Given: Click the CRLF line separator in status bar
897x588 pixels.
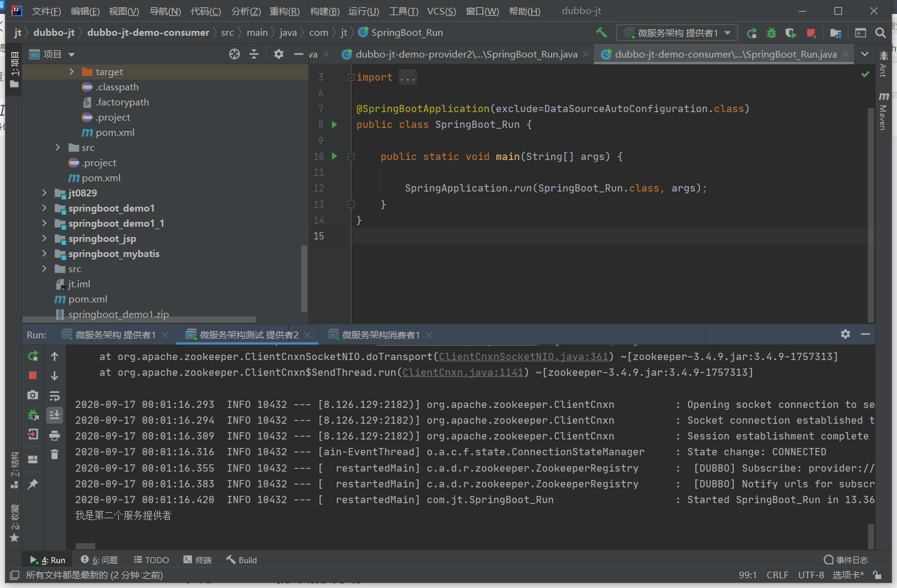Looking at the screenshot, I should 777,575.
